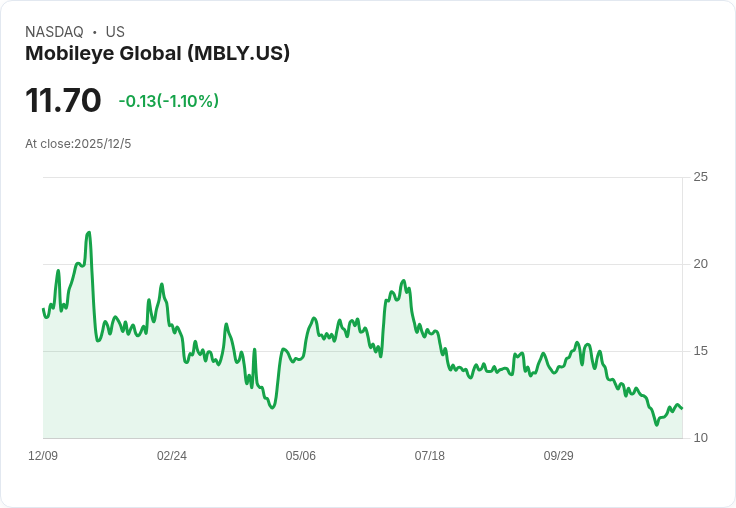Click the chart trough before 05/06 label
736x508 pixels.
coord(272,408)
